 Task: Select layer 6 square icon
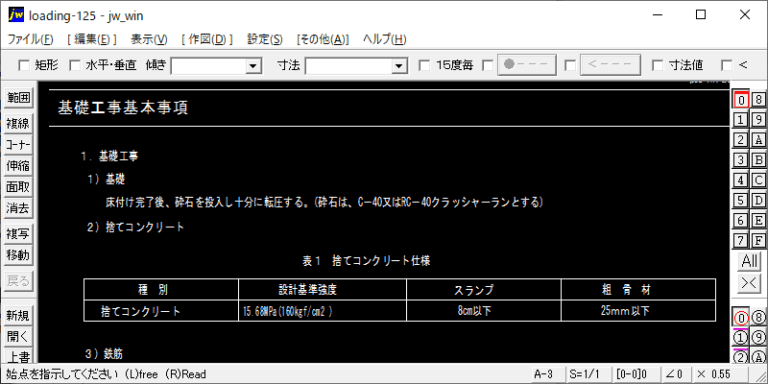point(741,220)
